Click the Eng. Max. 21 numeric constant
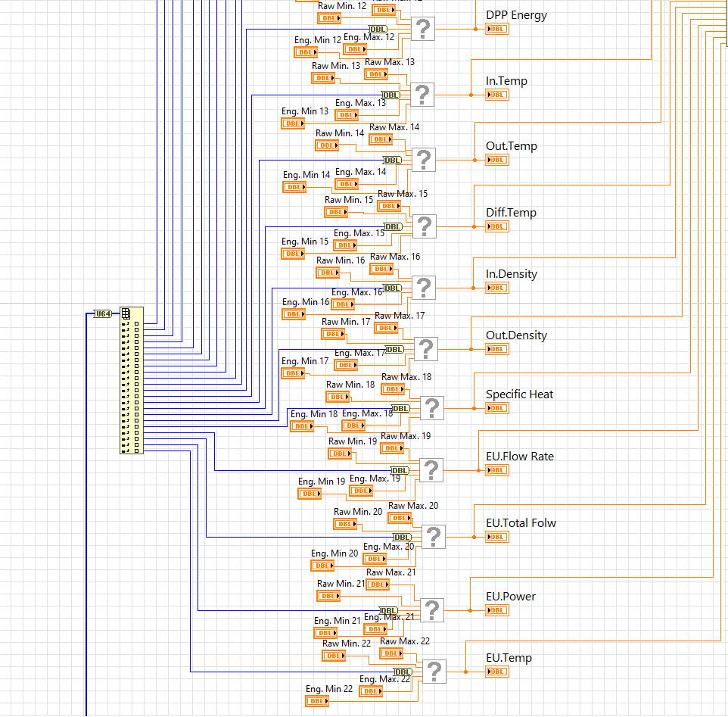Screen dimensions: 728x717 (375, 629)
